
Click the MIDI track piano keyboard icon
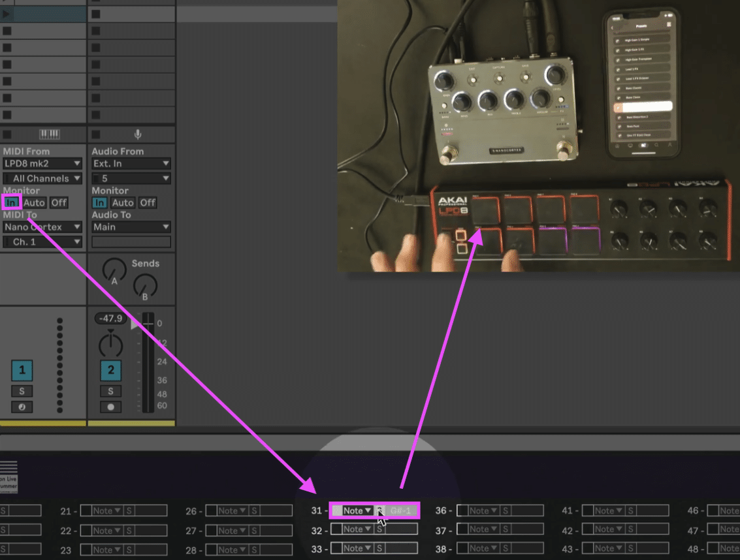tap(49, 134)
